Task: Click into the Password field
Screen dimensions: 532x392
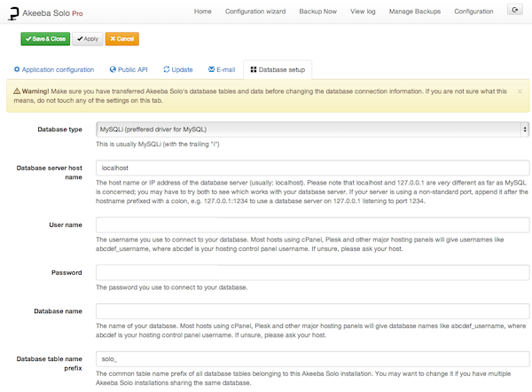Action: click(312, 272)
